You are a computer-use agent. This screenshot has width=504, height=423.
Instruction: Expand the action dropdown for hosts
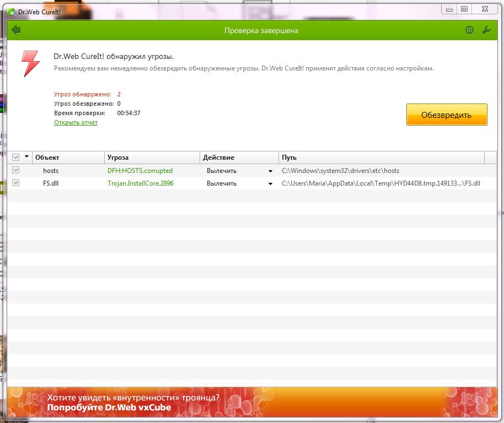[x=270, y=171]
